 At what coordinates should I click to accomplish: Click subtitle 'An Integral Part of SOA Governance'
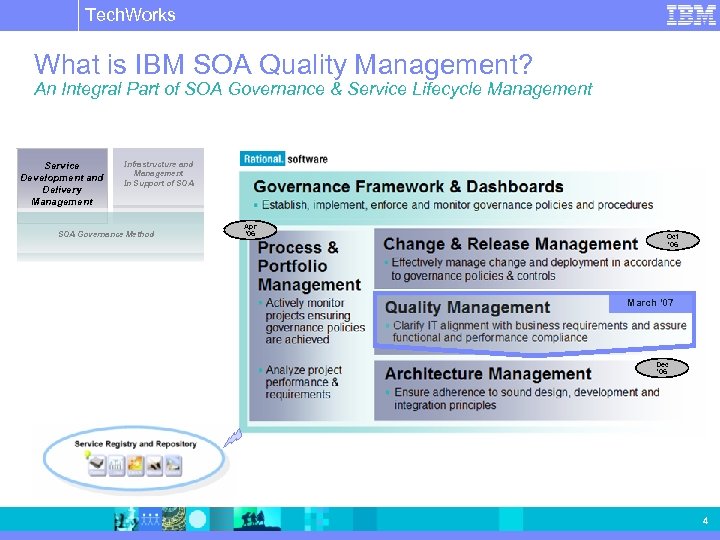click(313, 89)
